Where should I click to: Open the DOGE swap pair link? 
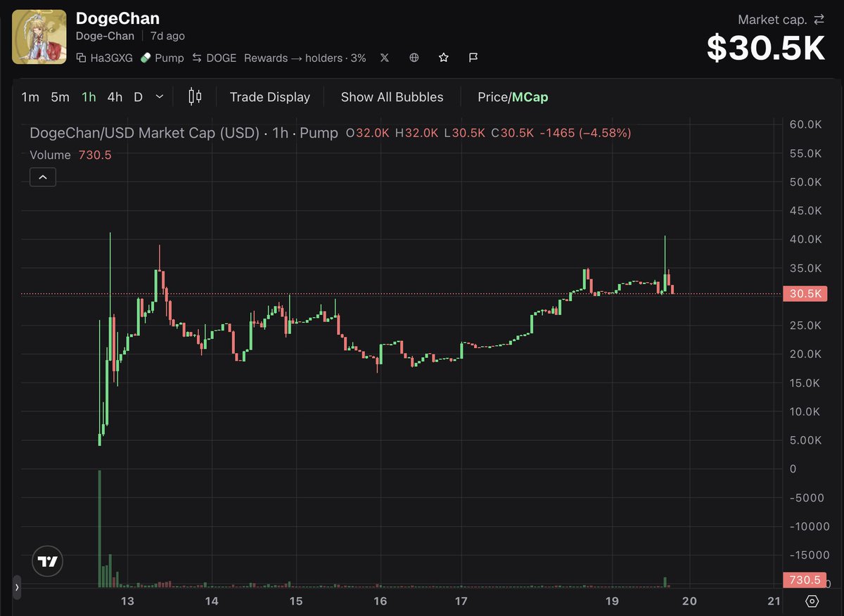214,58
